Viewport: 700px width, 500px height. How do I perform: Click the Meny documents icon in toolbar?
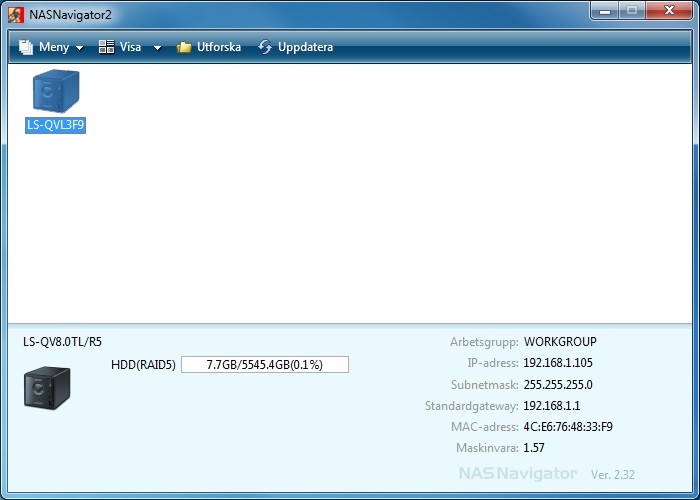click(26, 47)
